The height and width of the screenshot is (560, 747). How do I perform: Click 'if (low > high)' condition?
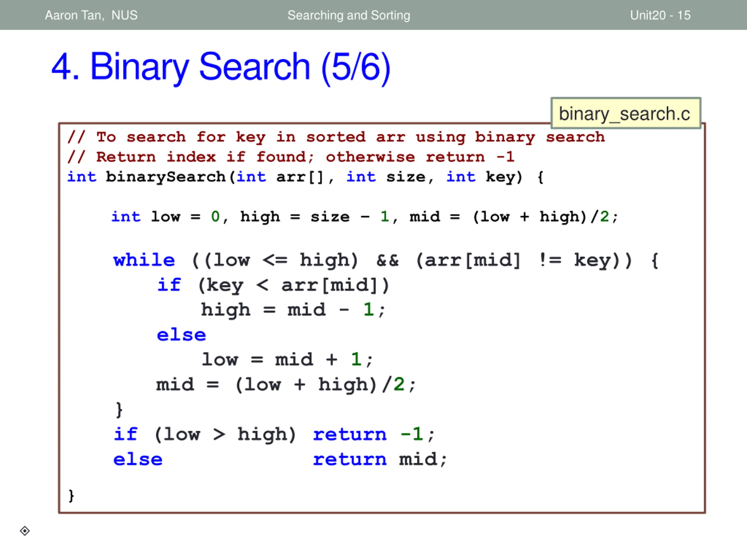coord(205,434)
